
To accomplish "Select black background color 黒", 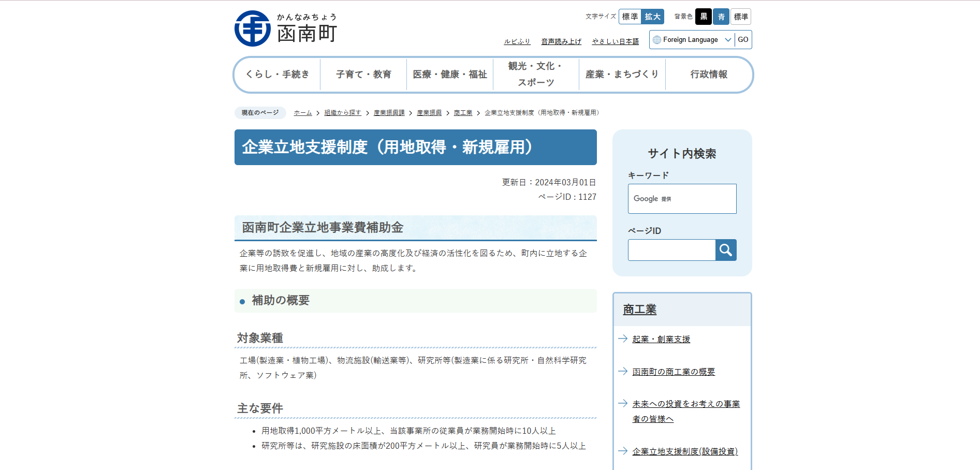I will click(x=704, y=17).
